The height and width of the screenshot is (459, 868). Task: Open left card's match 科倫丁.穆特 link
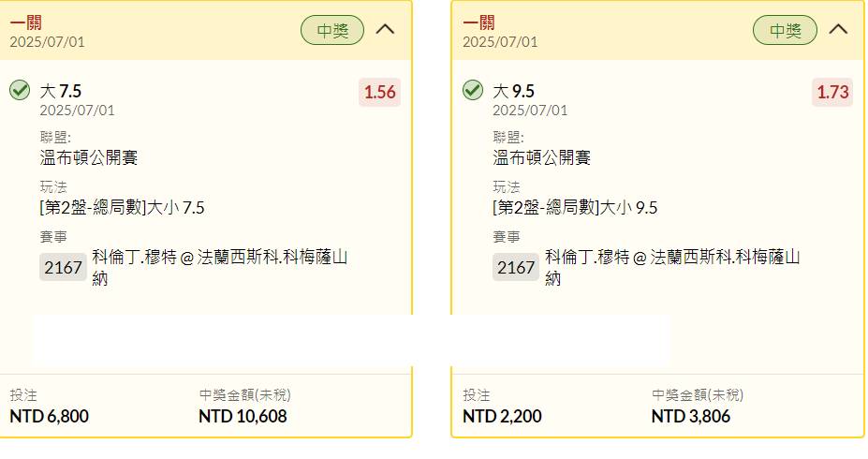[220, 267]
